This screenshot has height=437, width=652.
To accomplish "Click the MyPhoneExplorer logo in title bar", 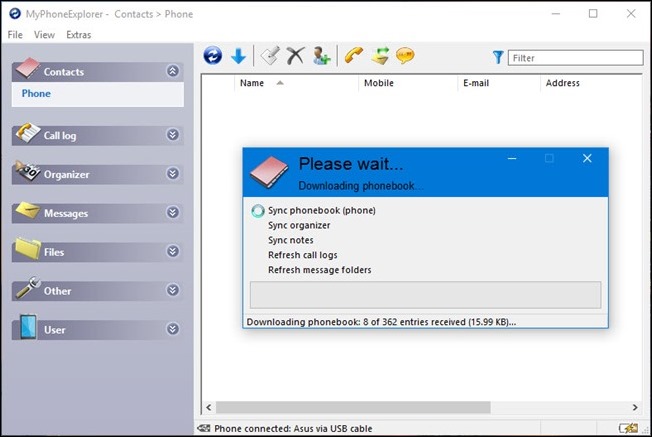I will pos(15,14).
